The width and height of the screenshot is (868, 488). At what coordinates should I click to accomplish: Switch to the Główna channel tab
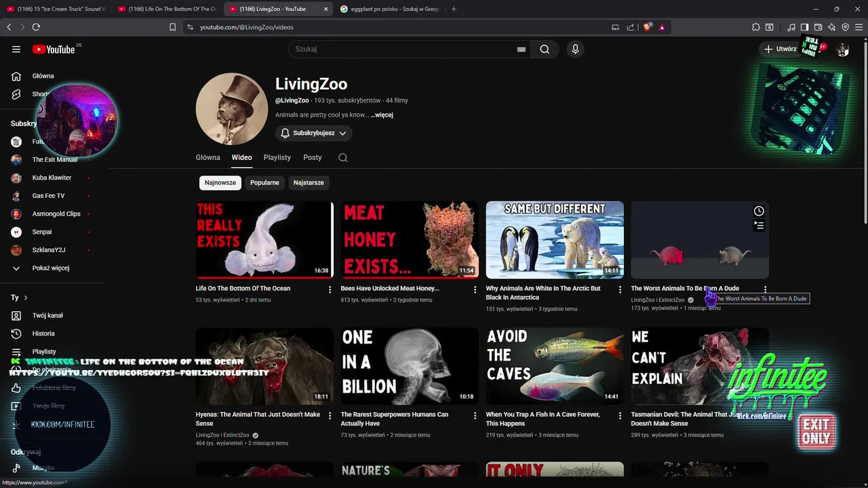tap(208, 157)
